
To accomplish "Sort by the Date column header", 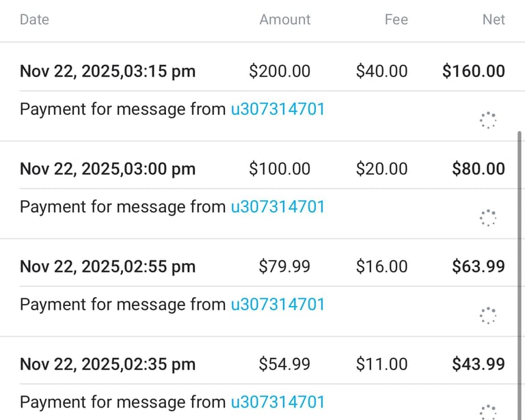I will tap(34, 20).
